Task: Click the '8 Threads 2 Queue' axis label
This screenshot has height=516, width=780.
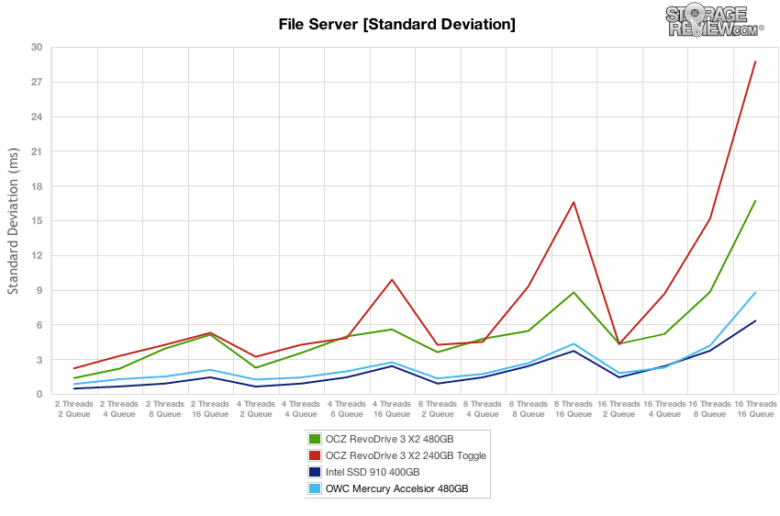Action: point(437,409)
